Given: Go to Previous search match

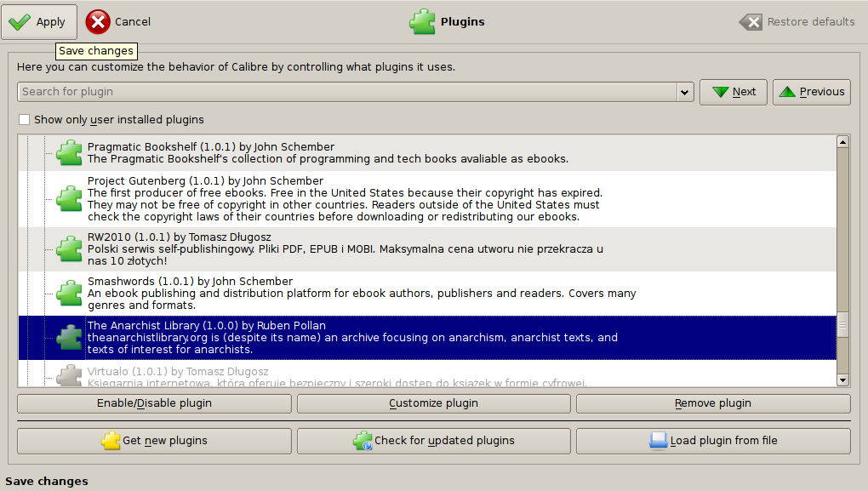Looking at the screenshot, I should point(812,92).
